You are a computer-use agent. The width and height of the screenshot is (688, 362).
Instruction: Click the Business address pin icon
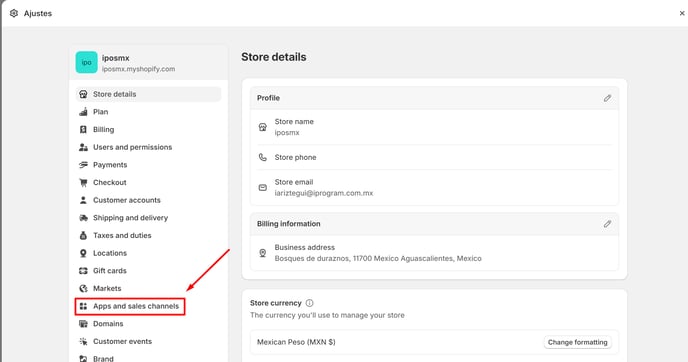coord(262,253)
